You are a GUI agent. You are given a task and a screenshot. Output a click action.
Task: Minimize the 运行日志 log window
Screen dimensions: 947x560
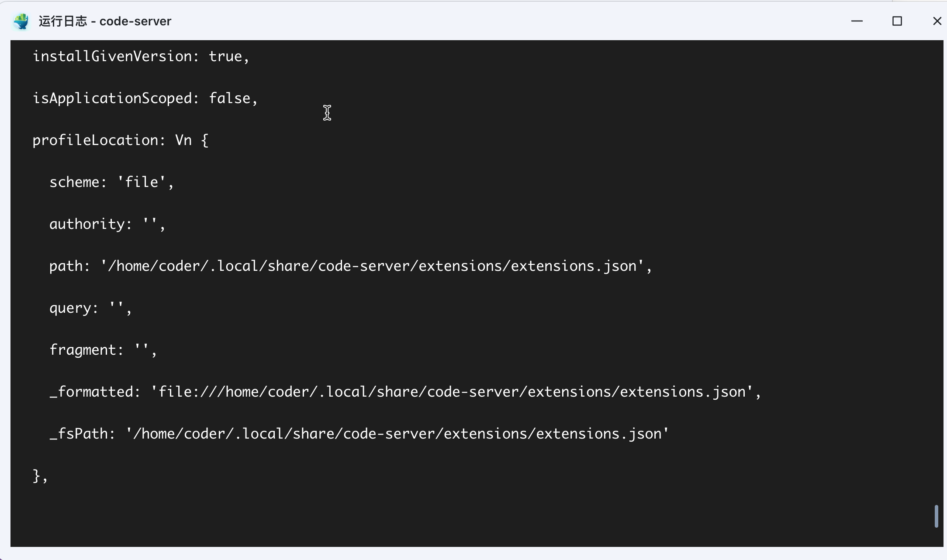[x=857, y=21]
